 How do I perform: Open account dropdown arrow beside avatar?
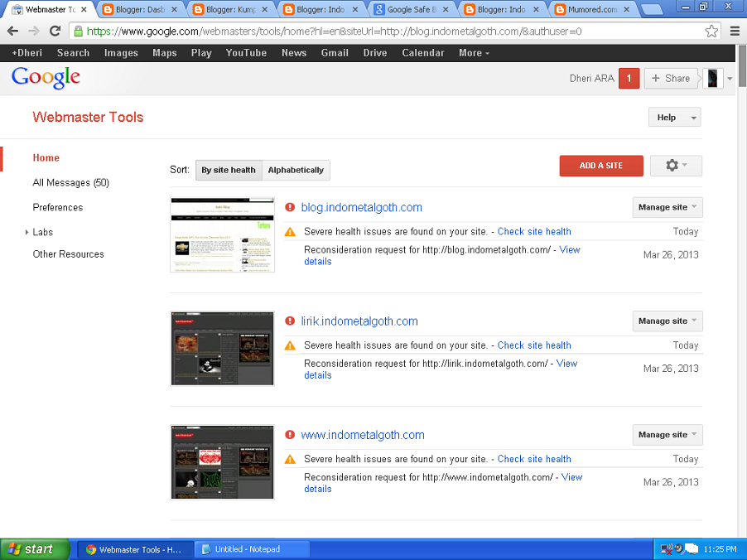pyautogui.click(x=730, y=80)
